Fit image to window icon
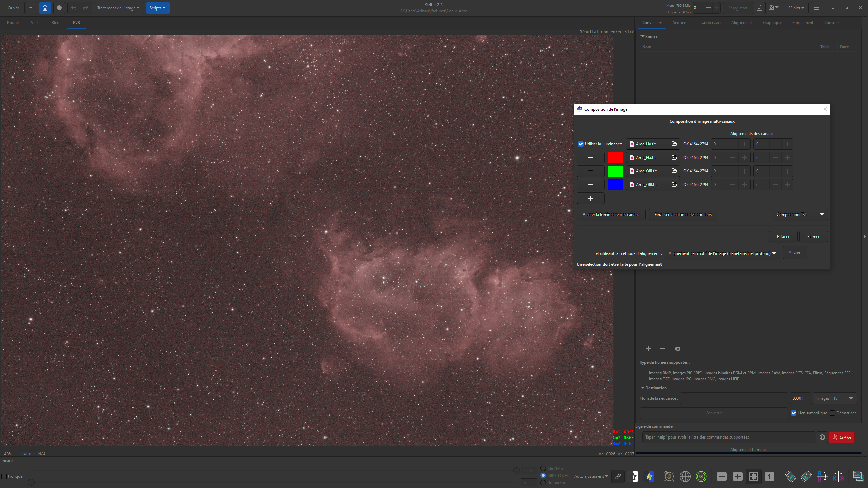868x488 pixels. 754,476
